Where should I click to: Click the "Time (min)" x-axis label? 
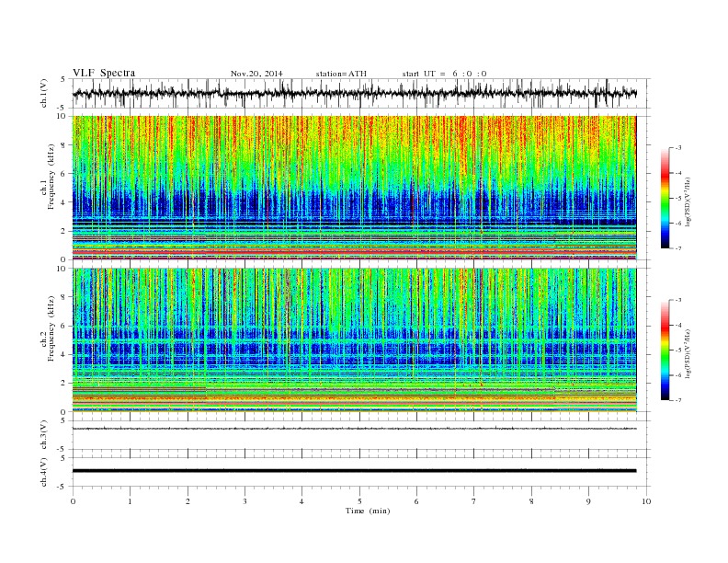pyautogui.click(x=368, y=511)
